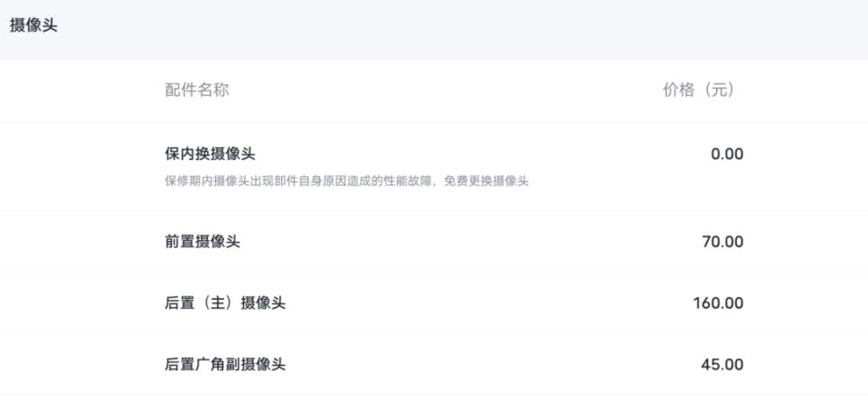The height and width of the screenshot is (401, 868).
Task: Click the 前置 word in the front camera label
Action: pyautogui.click(x=179, y=242)
